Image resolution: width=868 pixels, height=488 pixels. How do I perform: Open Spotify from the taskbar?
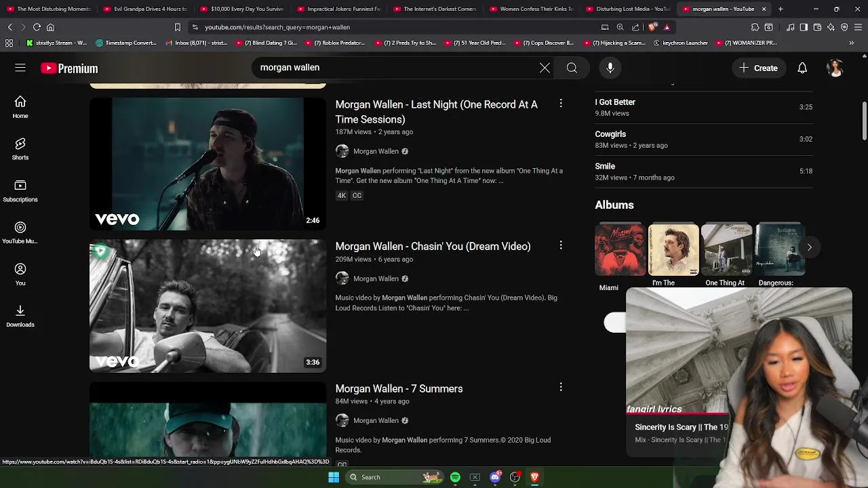(x=455, y=477)
